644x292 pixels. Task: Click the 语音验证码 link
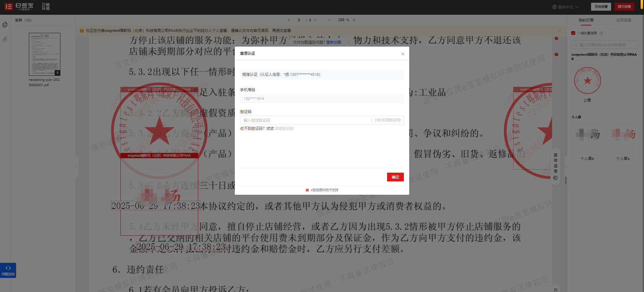click(284, 129)
